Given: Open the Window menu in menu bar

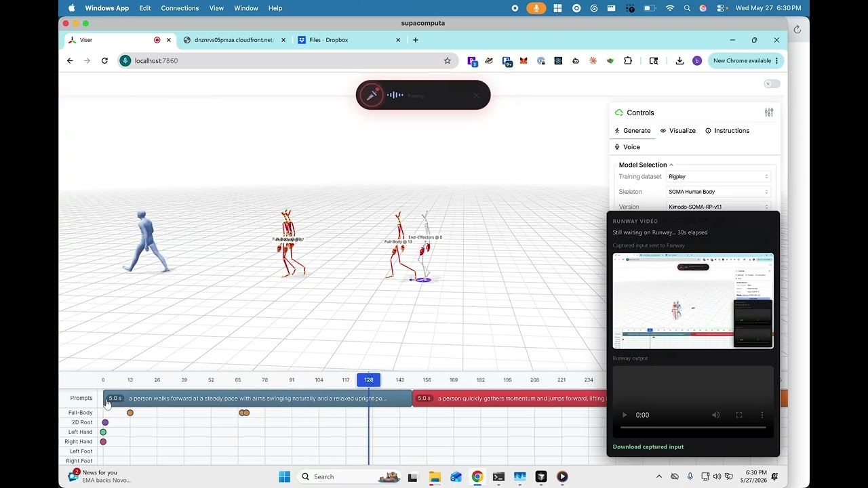Looking at the screenshot, I should pyautogui.click(x=246, y=8).
